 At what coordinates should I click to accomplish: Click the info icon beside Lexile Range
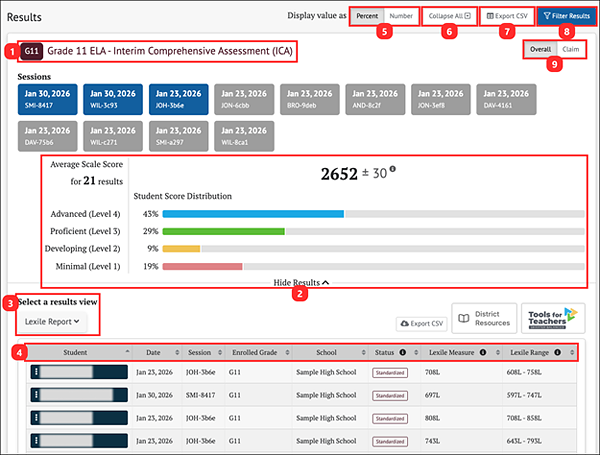[x=558, y=352]
